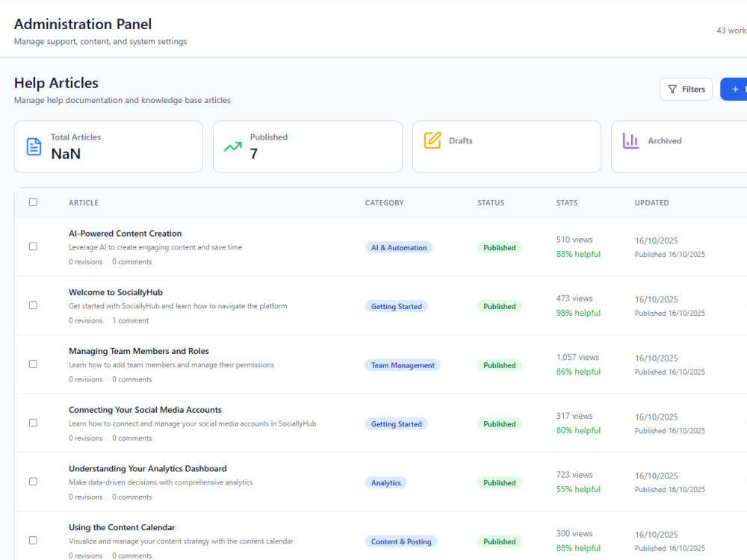Click the Content & Posting category tag
This screenshot has width=747, height=560.
click(x=401, y=541)
